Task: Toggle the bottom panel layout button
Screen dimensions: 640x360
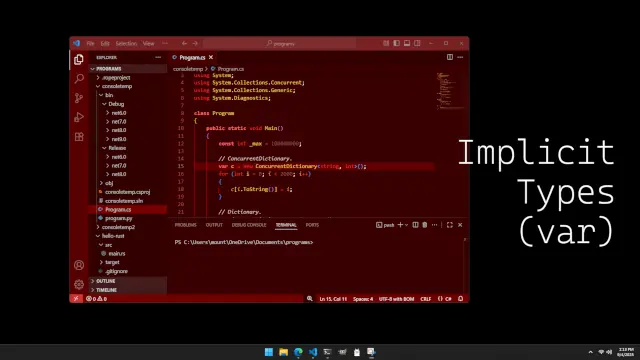Action: 407,43
